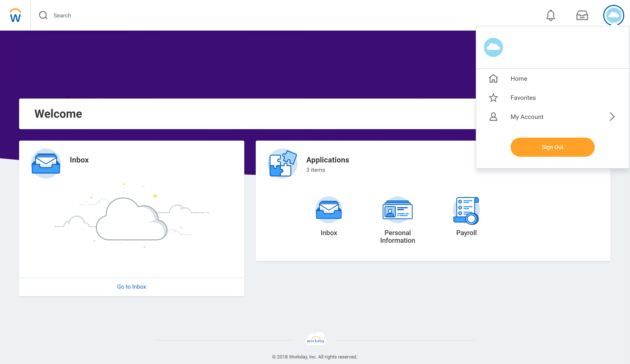Image resolution: width=630 pixels, height=364 pixels.
Task: Click the empty inbox cloud illustration
Action: coord(131,216)
